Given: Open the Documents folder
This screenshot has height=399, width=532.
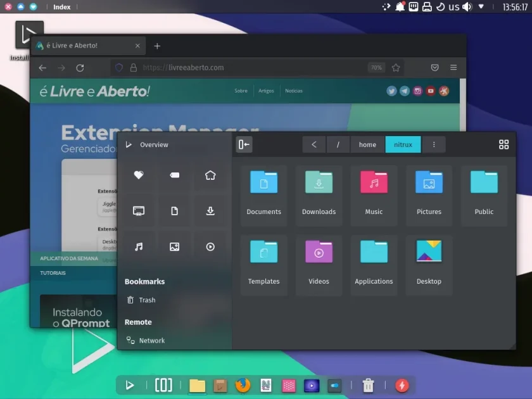Looking at the screenshot, I should (x=263, y=196).
